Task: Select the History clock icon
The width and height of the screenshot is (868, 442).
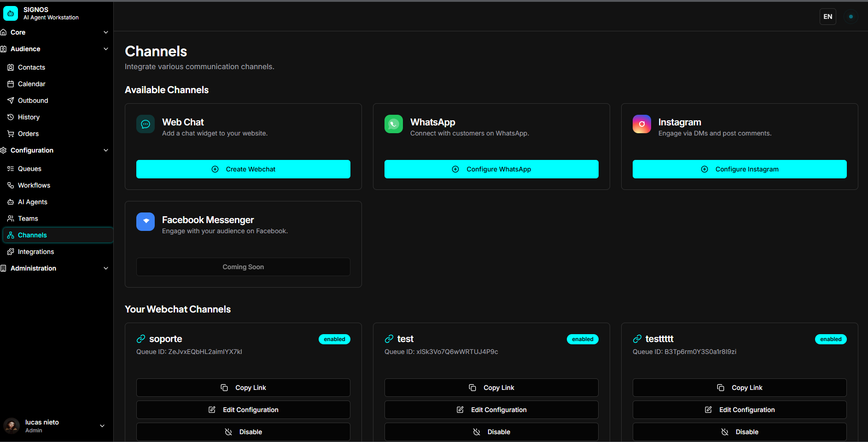Action: point(11,117)
